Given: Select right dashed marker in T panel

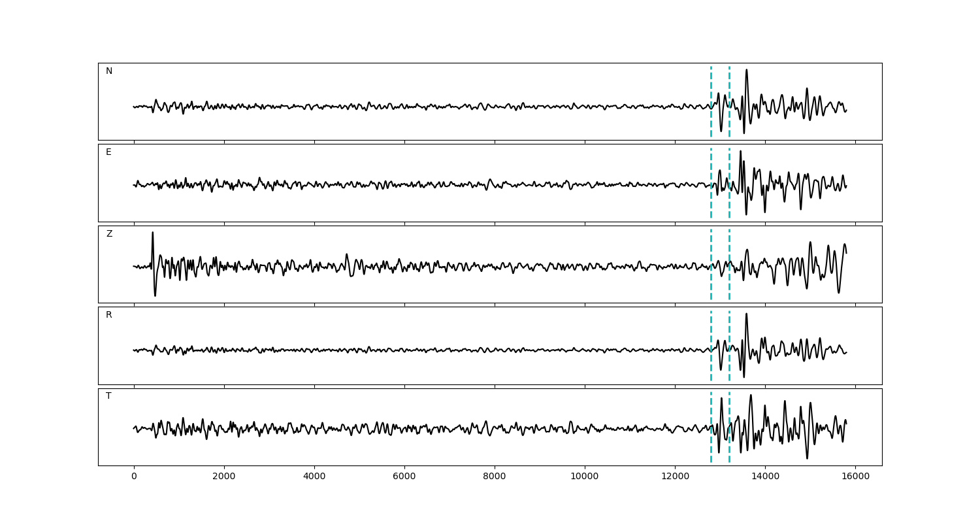Looking at the screenshot, I should pyautogui.click(x=729, y=445).
